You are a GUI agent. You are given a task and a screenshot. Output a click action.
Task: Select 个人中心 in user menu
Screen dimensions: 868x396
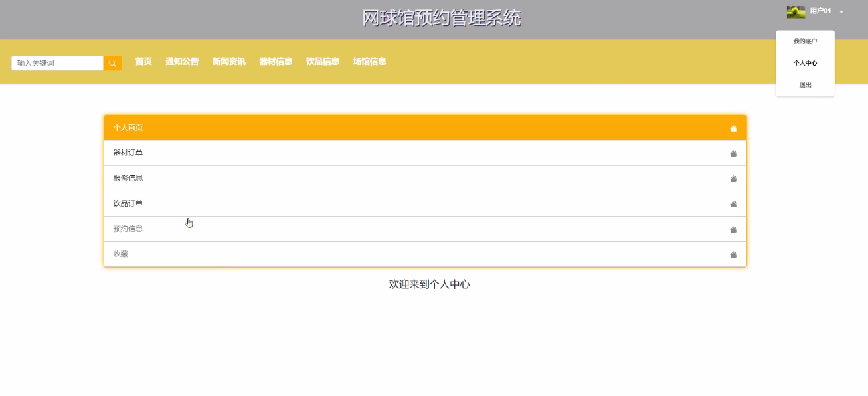pos(805,63)
